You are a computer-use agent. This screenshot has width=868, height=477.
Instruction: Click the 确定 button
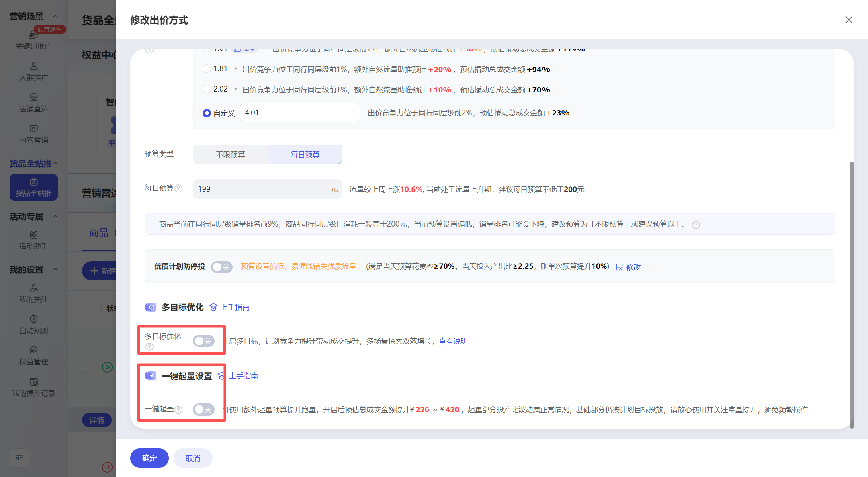(149, 458)
